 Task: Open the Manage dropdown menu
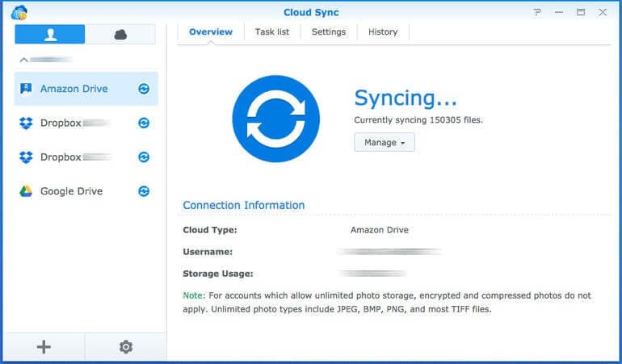point(385,142)
